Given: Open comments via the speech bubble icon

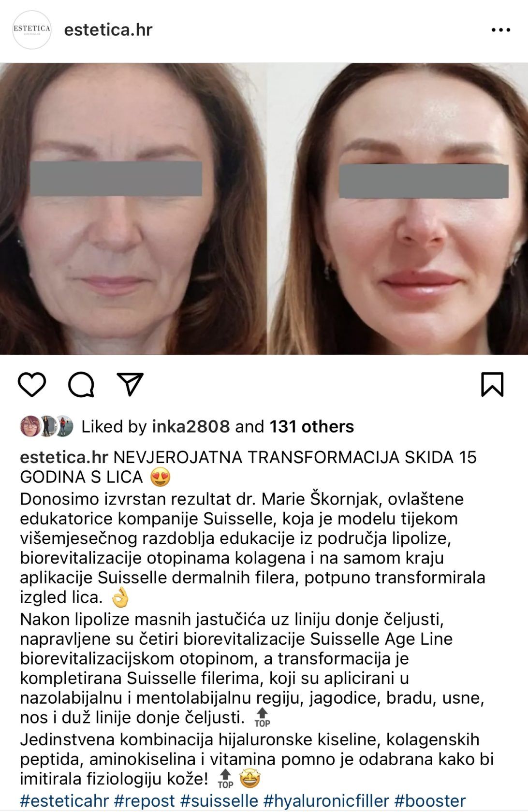Looking at the screenshot, I should pos(81,385).
